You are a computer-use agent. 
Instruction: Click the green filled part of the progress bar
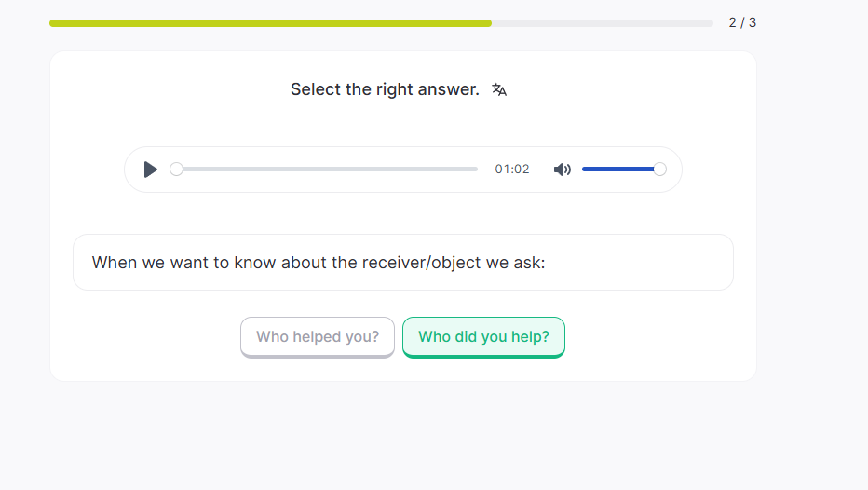tap(270, 23)
